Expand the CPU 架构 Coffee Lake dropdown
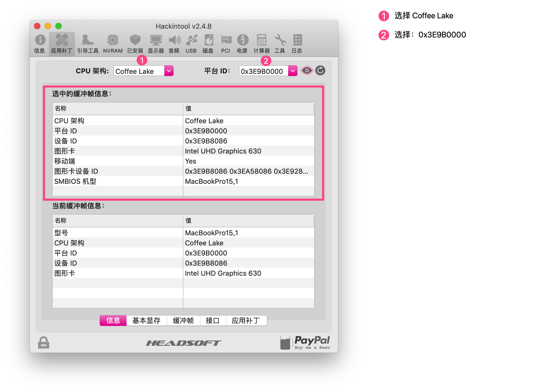Screen dimensions: 538x392 pos(144,71)
